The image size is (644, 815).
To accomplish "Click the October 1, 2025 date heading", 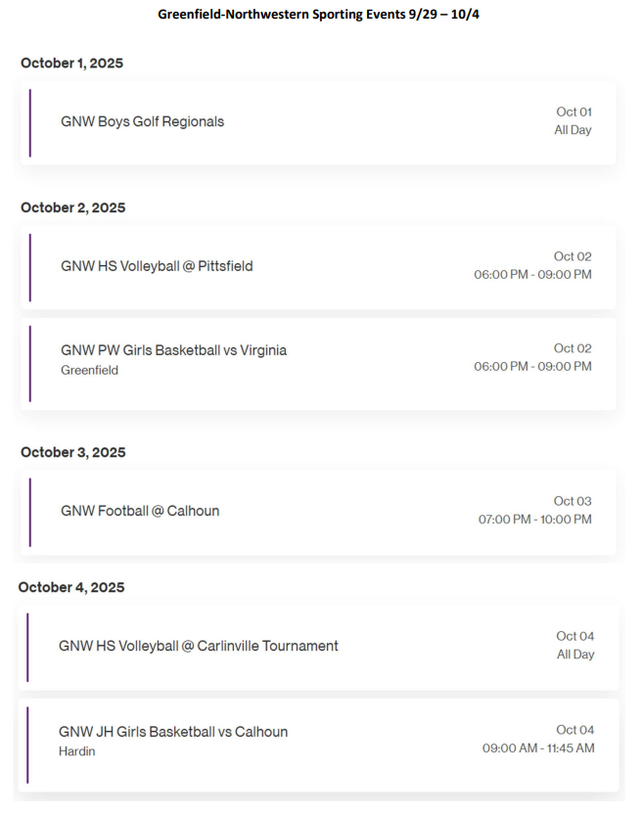I will (x=71, y=64).
